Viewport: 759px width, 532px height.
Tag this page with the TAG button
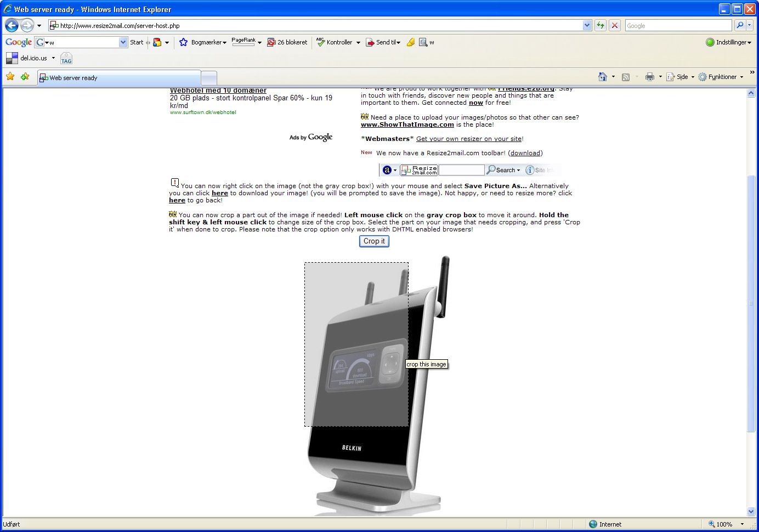coord(66,58)
